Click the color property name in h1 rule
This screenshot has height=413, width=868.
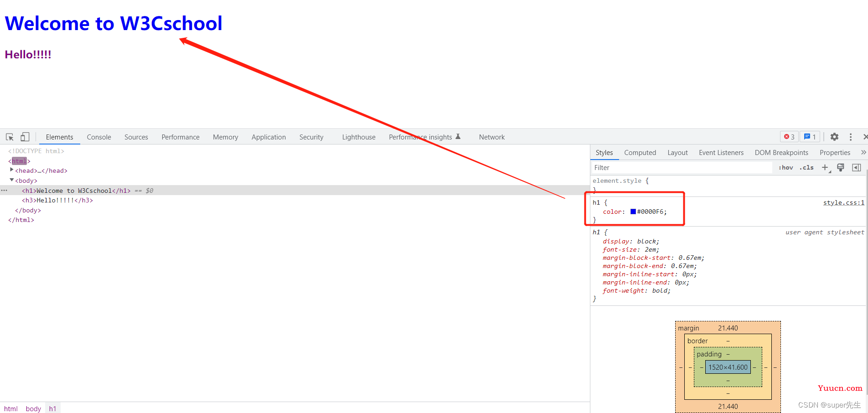612,212
